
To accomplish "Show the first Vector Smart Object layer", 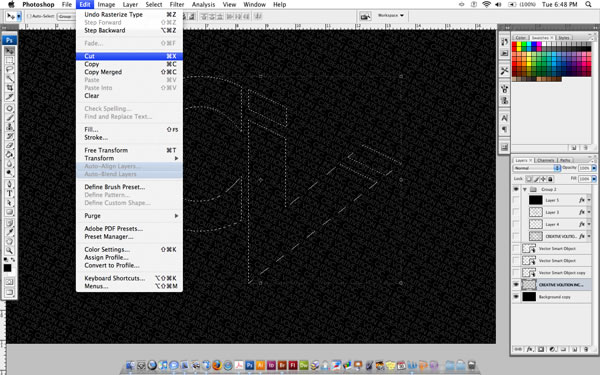I will click(516, 249).
